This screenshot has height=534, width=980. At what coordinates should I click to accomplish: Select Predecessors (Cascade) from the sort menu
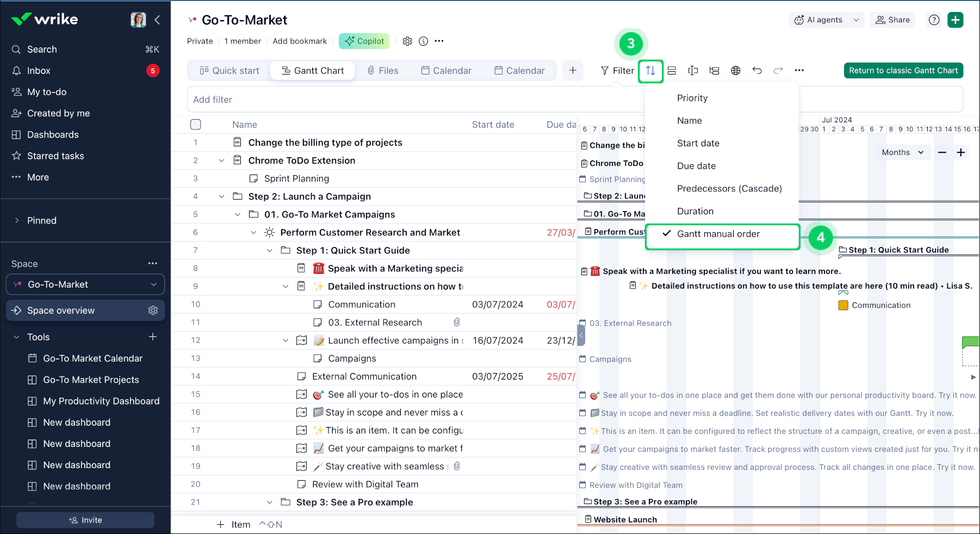pyautogui.click(x=729, y=188)
